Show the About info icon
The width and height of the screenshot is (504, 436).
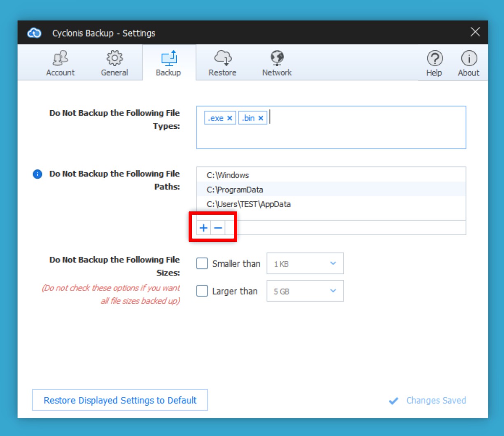[x=469, y=63]
